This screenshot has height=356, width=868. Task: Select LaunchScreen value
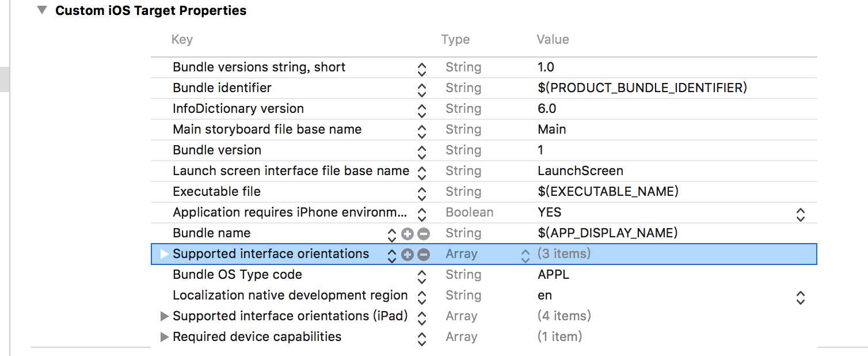[580, 171]
